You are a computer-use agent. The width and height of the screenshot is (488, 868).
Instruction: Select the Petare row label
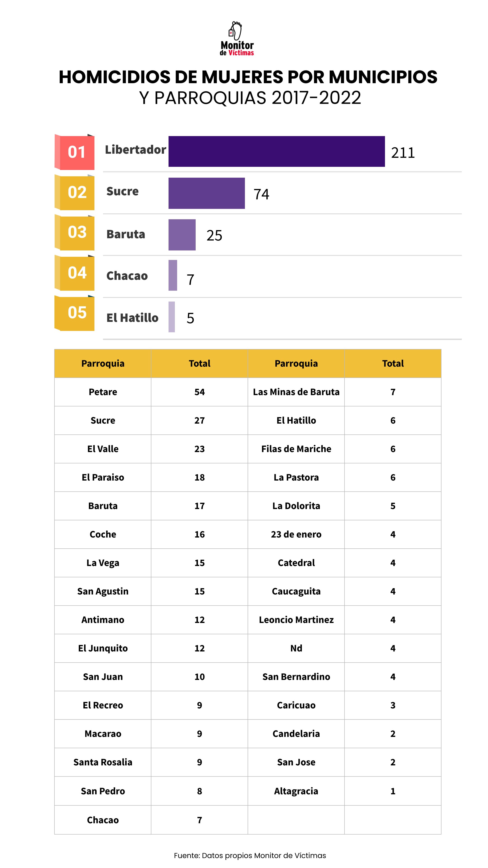(103, 392)
